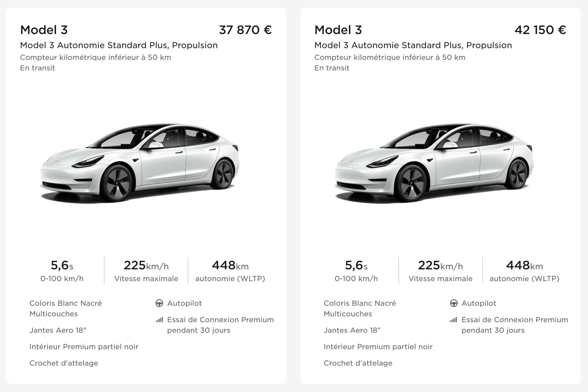This screenshot has width=588, height=392.
Task: Click the Autopilot steering wheel icon, right card
Action: coord(454,303)
